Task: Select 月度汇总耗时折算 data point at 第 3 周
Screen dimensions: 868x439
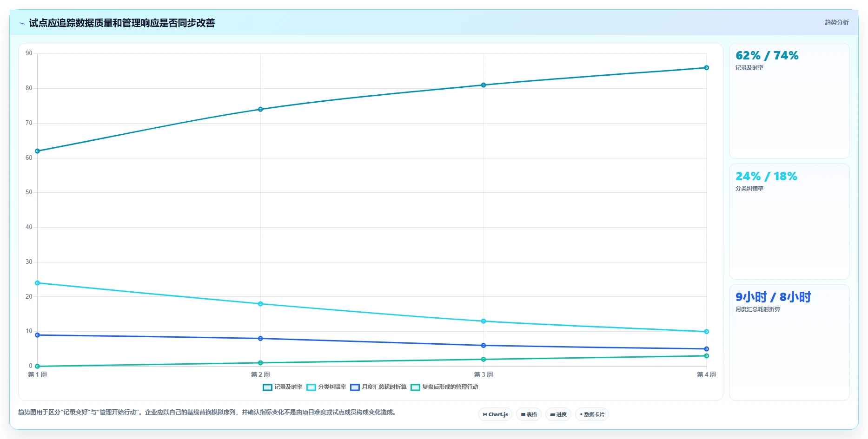Action: [484, 346]
